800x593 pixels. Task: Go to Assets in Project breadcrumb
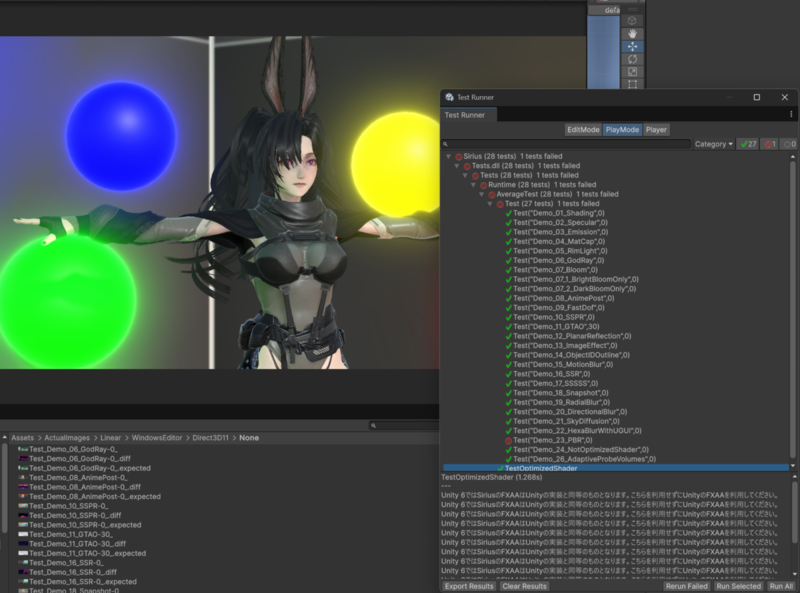click(x=22, y=438)
